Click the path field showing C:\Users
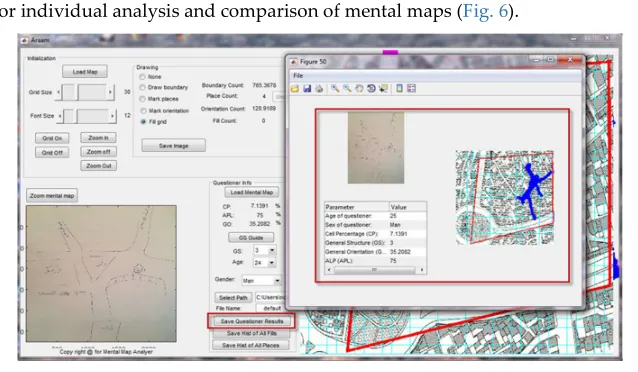Image resolution: width=638 pixels, height=372 pixels. 270,298
